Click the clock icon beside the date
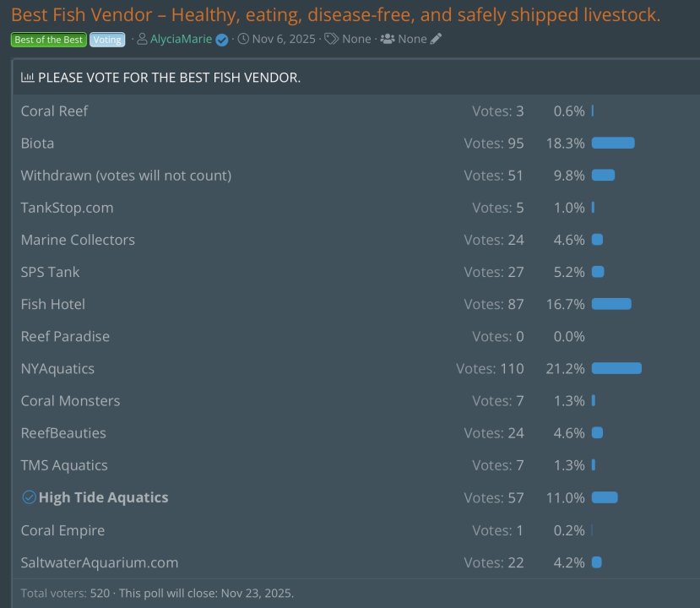 point(243,39)
